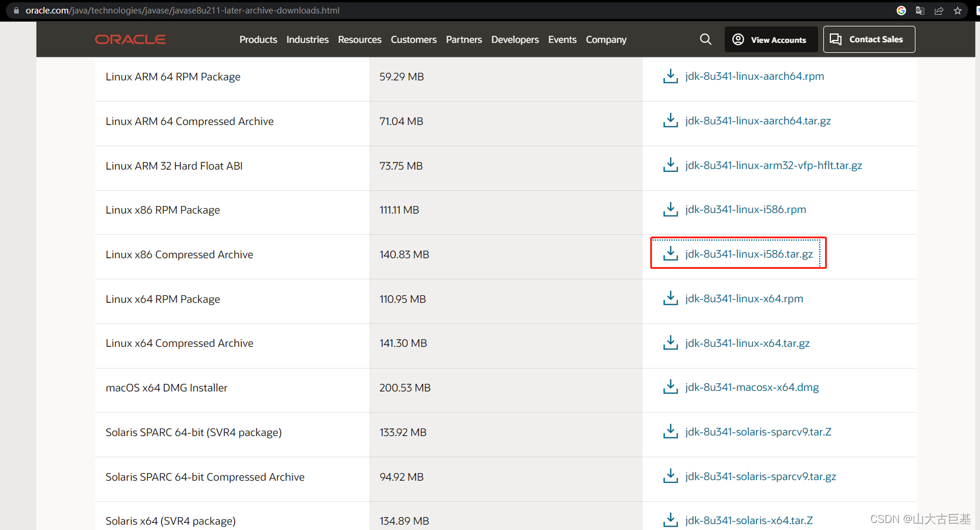Click download icon for jdk-8u341-linux-x64.rpm
980x530 pixels.
click(x=670, y=298)
